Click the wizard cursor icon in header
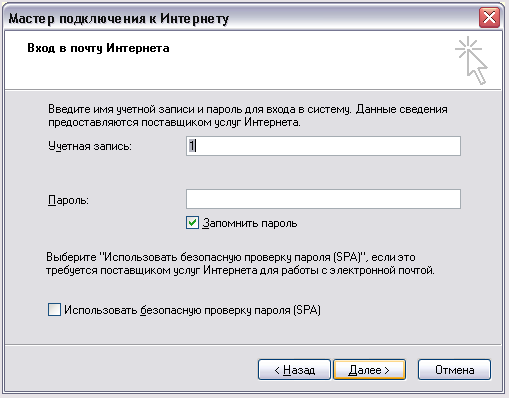509x398 pixels. pos(472,60)
